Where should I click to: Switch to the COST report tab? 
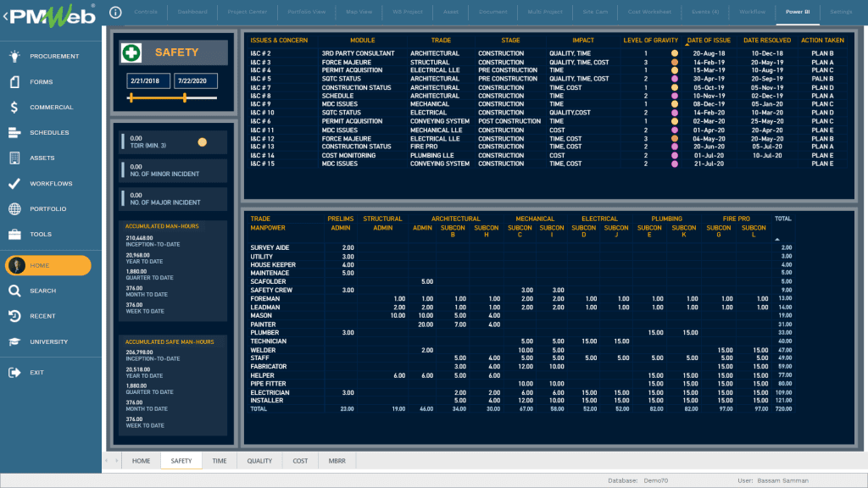tap(300, 461)
